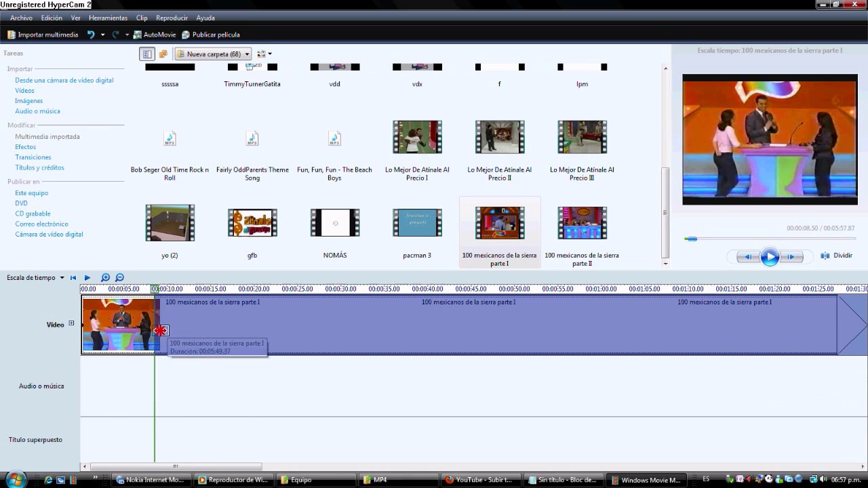This screenshot has height=488, width=868.
Task: Open the Efectos link
Action: [26, 146]
